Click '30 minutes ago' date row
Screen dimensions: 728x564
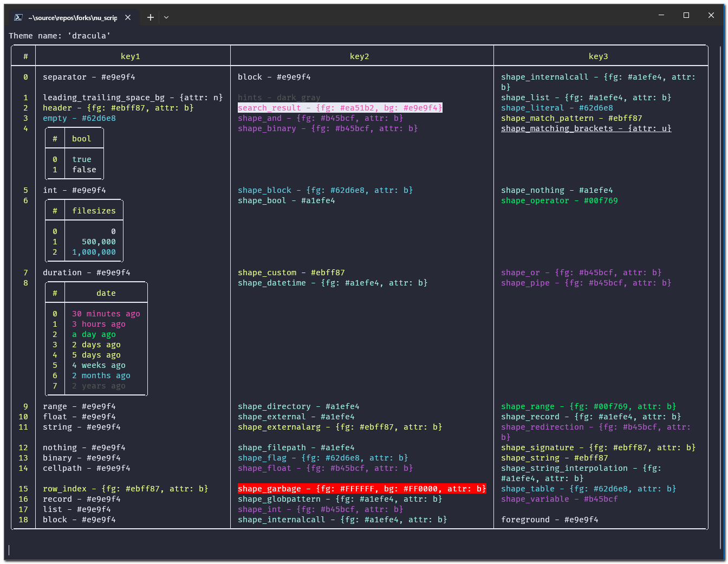click(106, 314)
